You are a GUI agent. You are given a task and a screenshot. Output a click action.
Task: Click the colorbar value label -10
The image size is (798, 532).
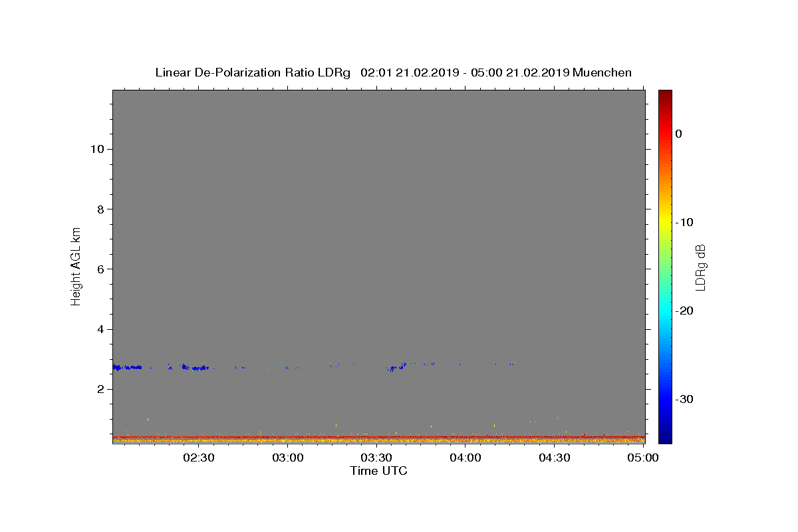coord(685,222)
